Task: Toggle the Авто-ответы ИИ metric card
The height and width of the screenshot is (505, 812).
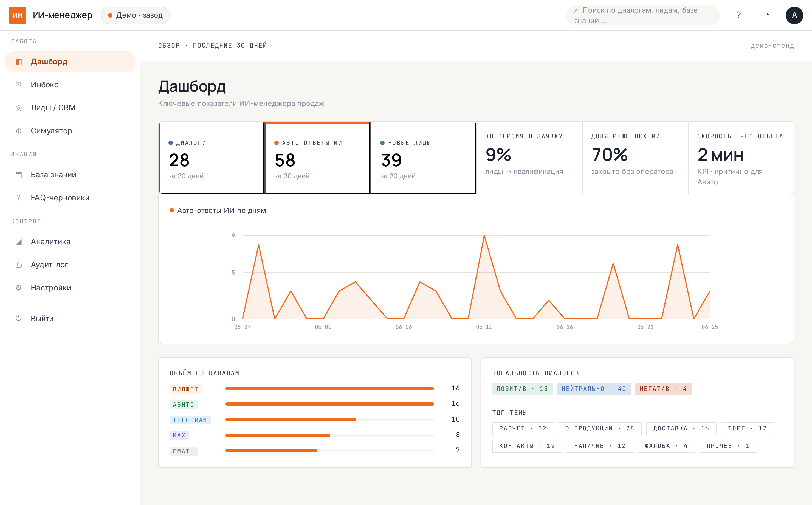Action: tap(317, 158)
